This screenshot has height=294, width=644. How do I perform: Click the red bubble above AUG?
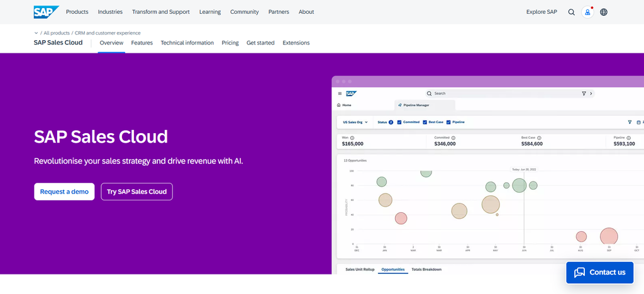point(580,237)
